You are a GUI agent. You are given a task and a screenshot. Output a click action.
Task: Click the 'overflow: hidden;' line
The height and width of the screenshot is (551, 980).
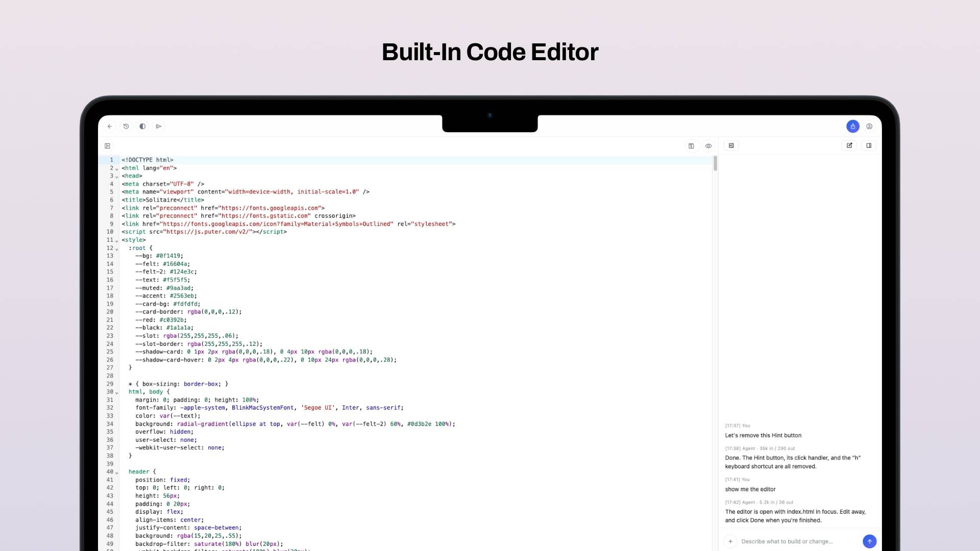(x=164, y=432)
